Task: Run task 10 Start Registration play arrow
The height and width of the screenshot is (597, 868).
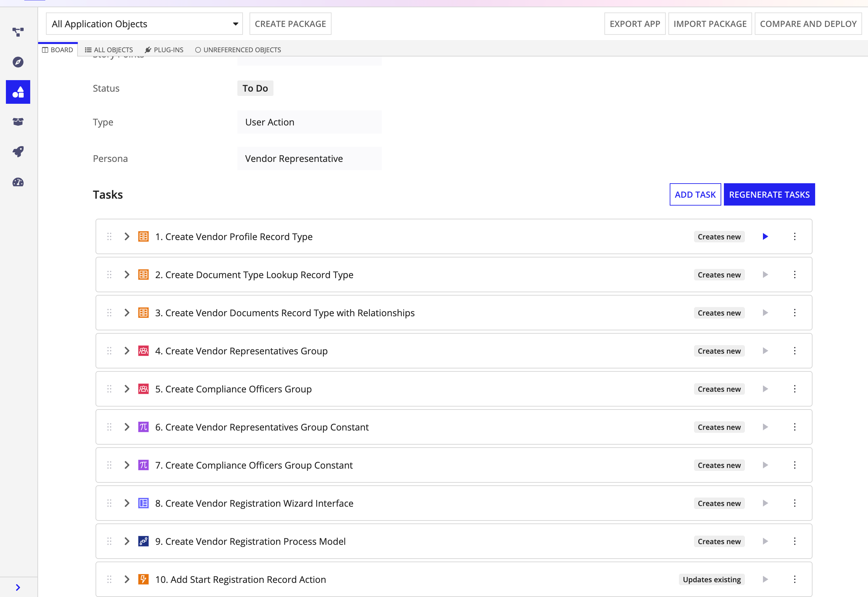Action: (765, 579)
